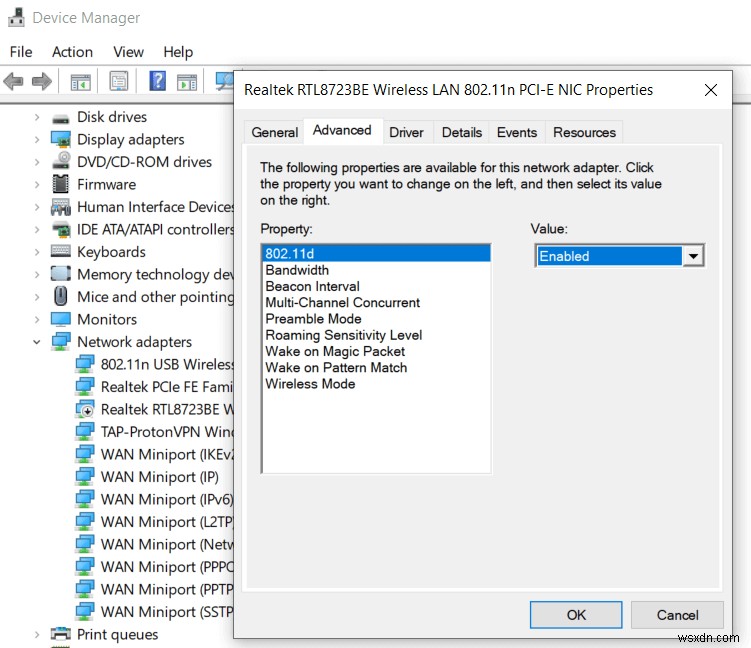Click the Enabled value field

pyautogui.click(x=609, y=256)
